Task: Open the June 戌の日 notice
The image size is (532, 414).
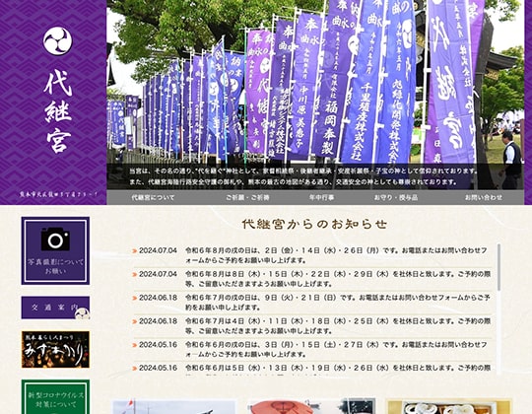Action: click(x=336, y=349)
